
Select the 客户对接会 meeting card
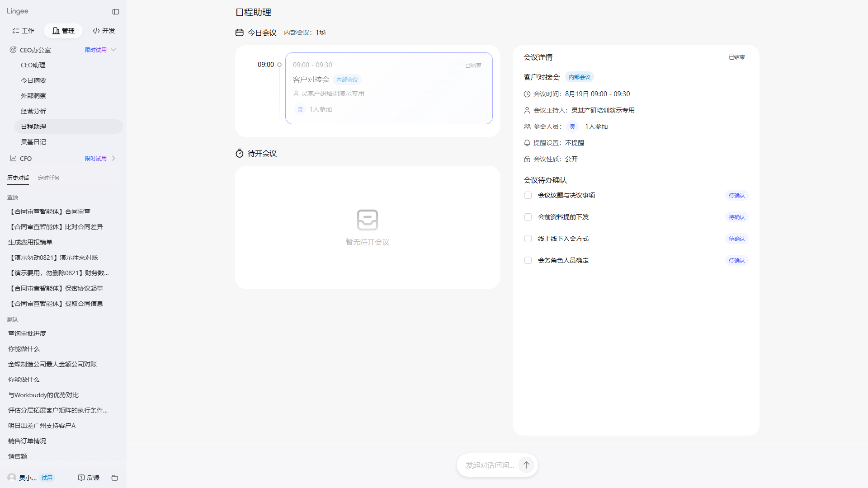(x=389, y=88)
